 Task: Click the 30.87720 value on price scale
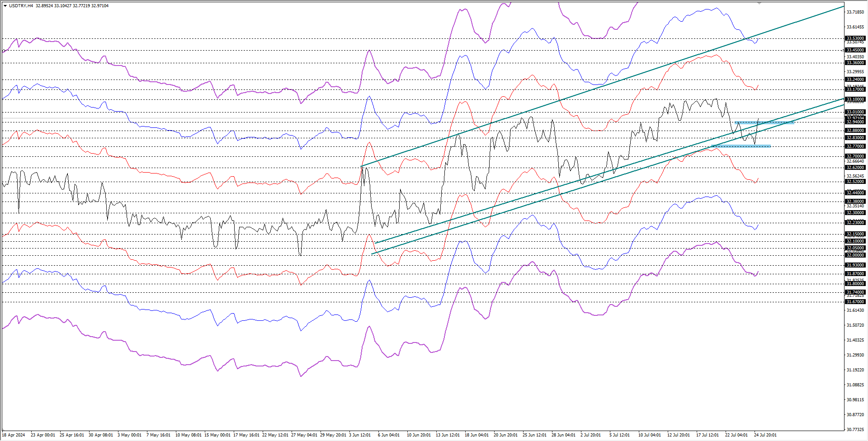(x=855, y=415)
